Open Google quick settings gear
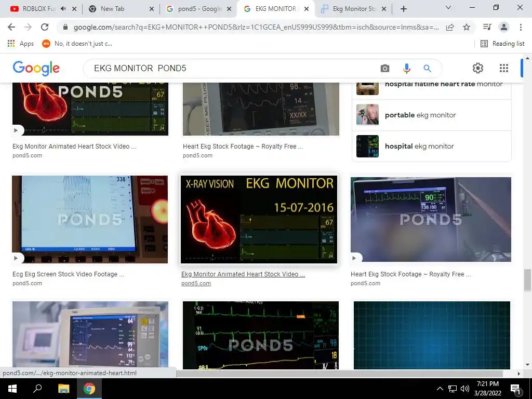 (x=478, y=68)
